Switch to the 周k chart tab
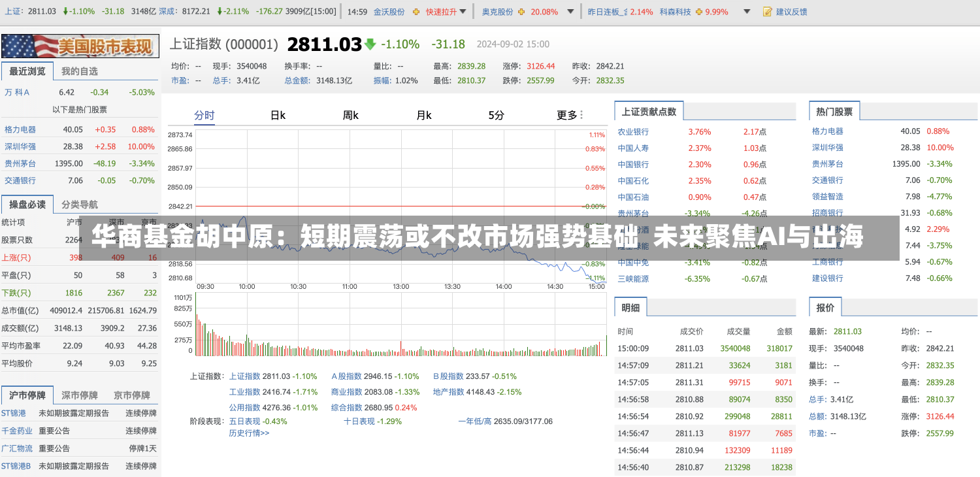This screenshot has width=980, height=477. (x=351, y=115)
